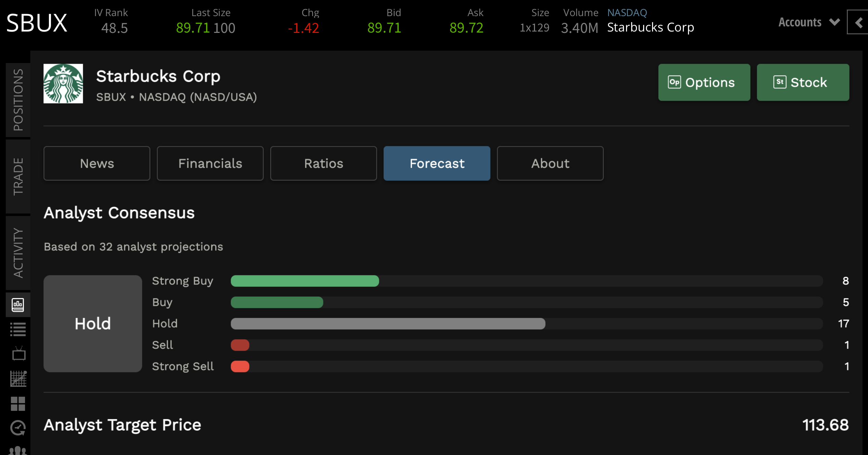Screen dimensions: 868x455
Task: Open the fundamentals book icon in the sidebar
Action: point(18,305)
